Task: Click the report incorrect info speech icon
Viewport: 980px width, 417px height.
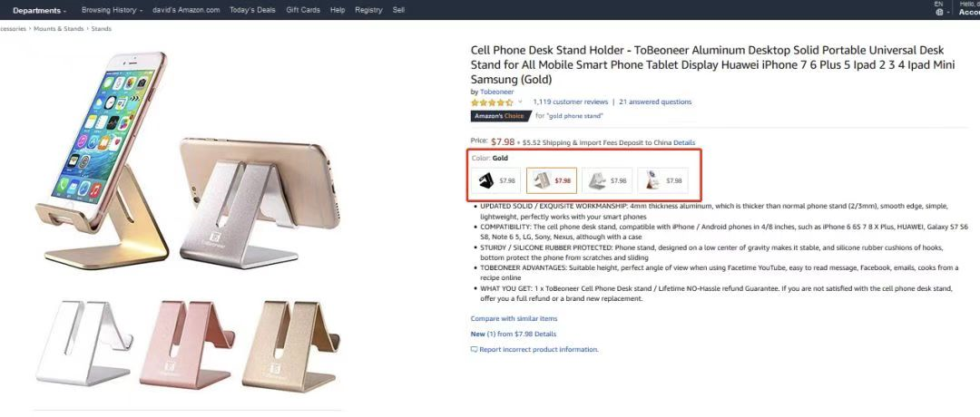Action: tap(474, 349)
